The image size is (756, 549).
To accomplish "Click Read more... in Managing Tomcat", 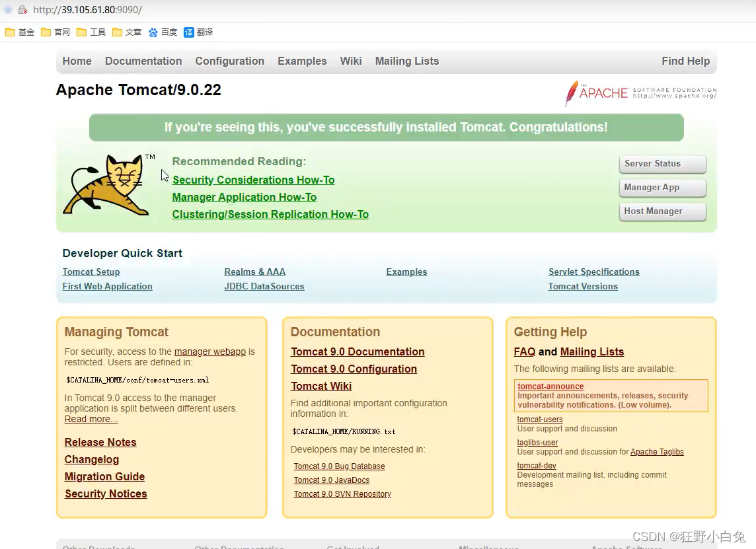I will (91, 420).
